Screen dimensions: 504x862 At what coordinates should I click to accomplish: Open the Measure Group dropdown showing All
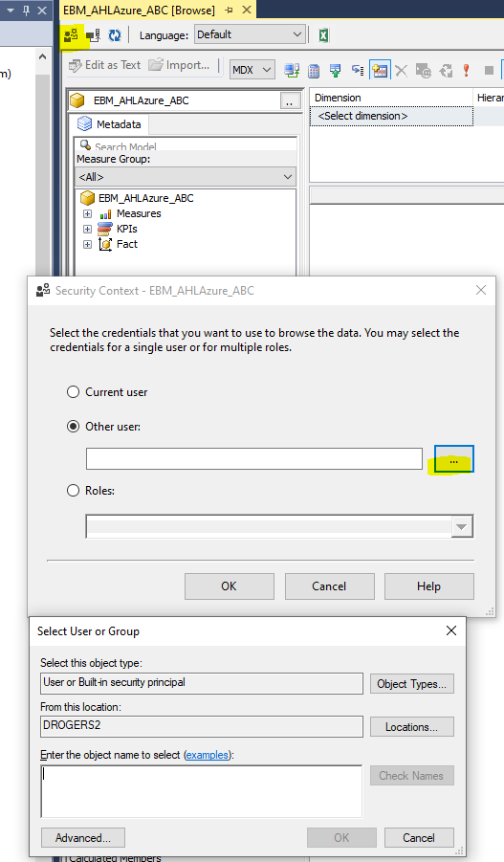pyautogui.click(x=186, y=177)
